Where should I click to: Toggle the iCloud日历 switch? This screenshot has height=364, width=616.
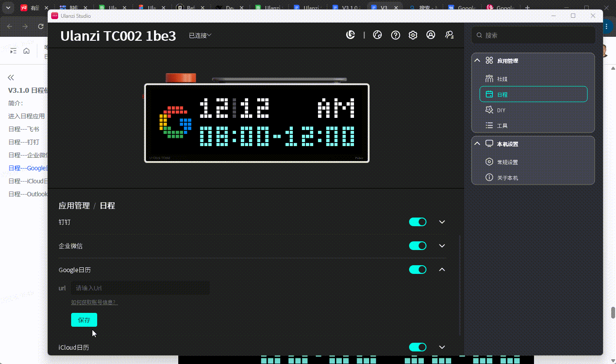pos(418,347)
